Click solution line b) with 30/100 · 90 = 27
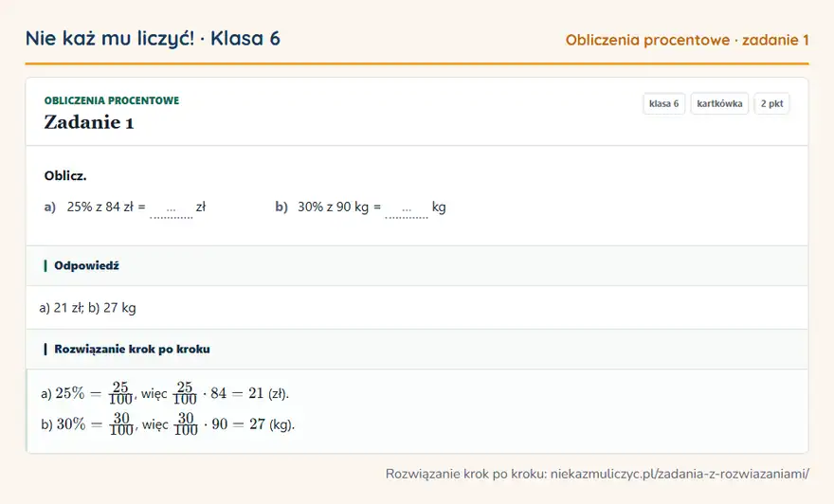Viewport: 834px width, 504px height. pyautogui.click(x=168, y=424)
